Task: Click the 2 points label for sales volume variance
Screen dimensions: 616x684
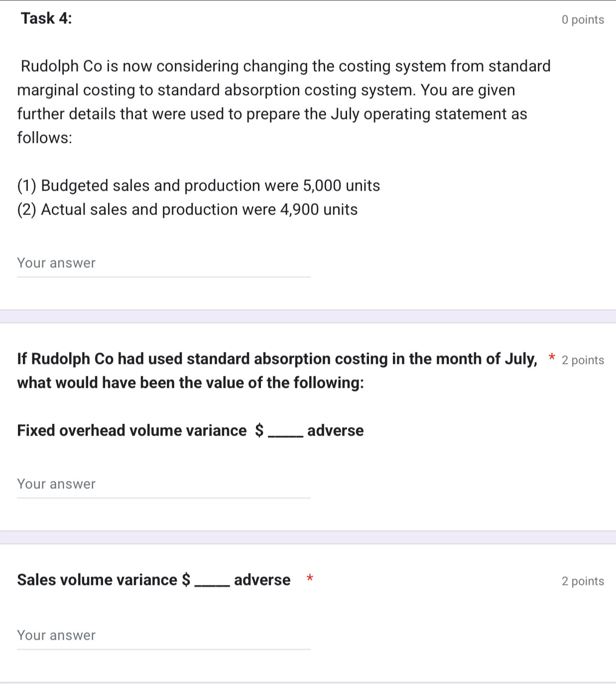Action: [583, 581]
